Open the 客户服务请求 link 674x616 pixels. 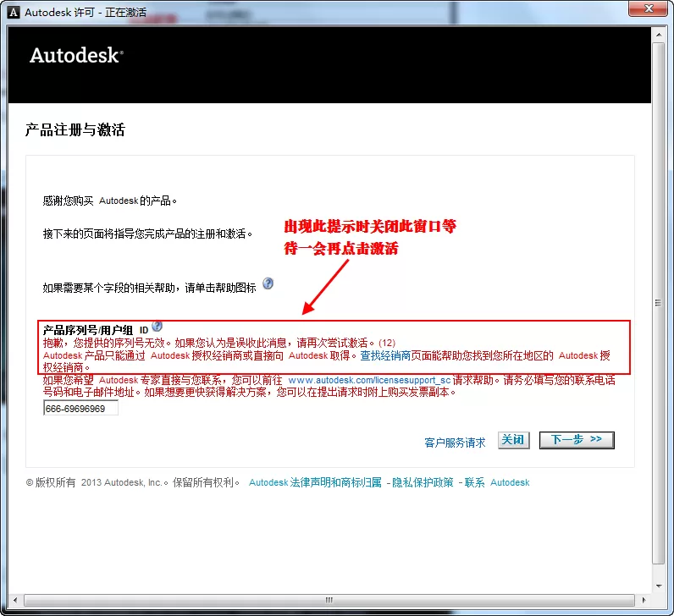pos(455,443)
